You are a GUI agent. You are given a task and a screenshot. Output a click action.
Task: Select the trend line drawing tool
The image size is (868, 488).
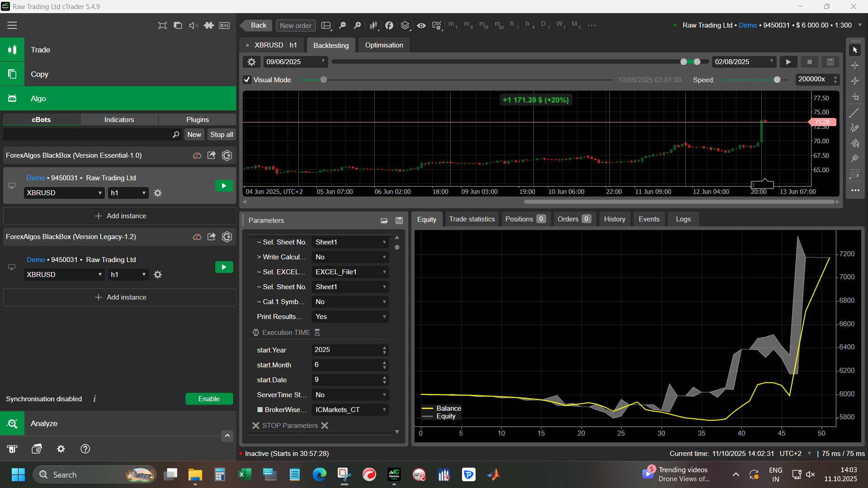click(854, 113)
